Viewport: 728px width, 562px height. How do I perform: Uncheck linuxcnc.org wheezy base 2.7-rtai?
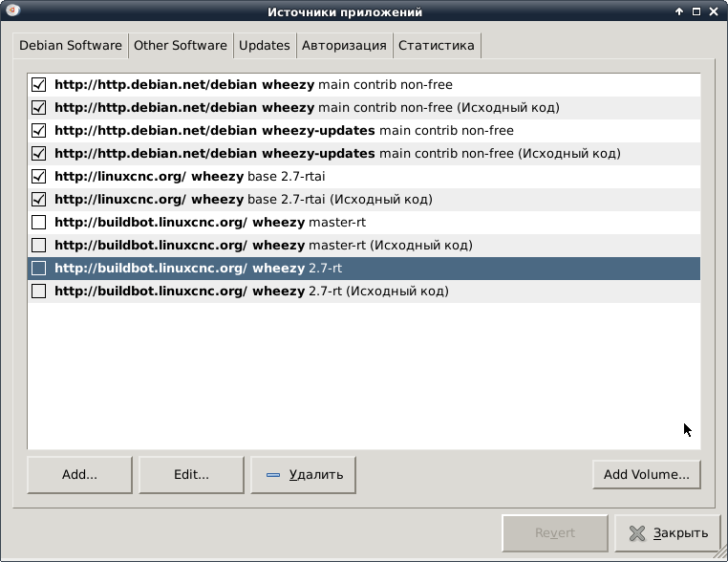tap(38, 177)
